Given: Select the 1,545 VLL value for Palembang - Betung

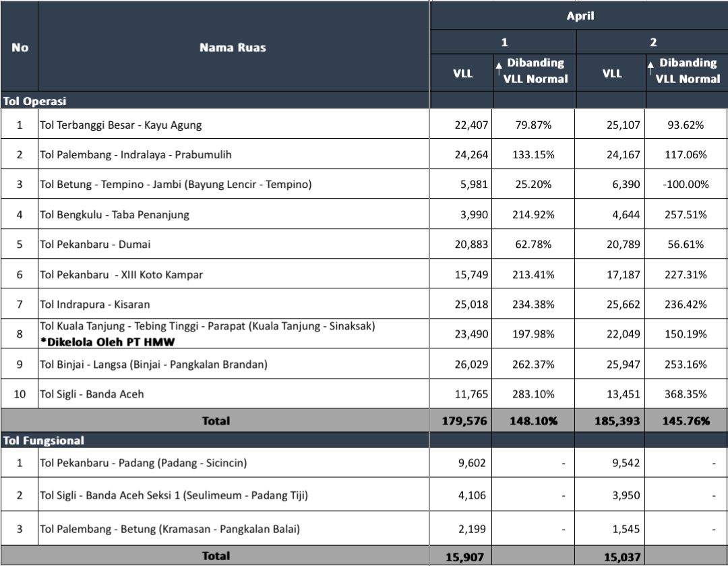Looking at the screenshot, I should (626, 529).
